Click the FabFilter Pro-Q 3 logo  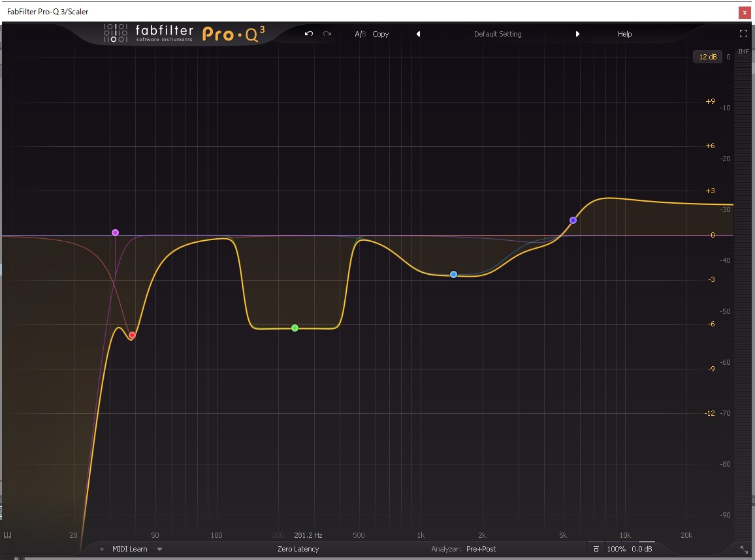(x=184, y=34)
